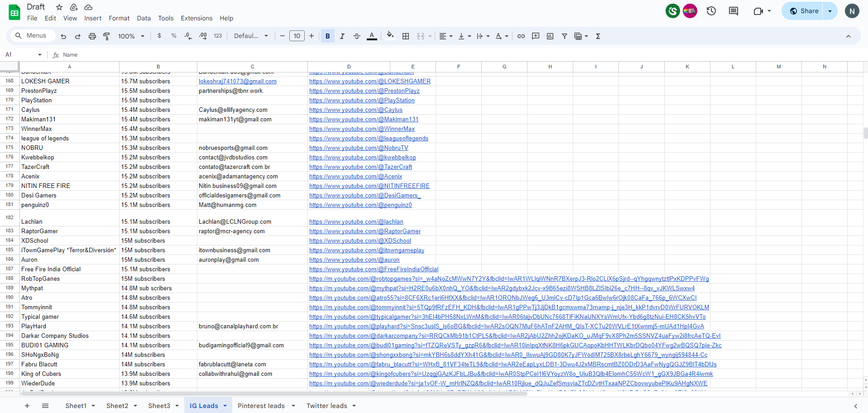868x413 pixels.
Task: Select column F header
Action: [459, 67]
